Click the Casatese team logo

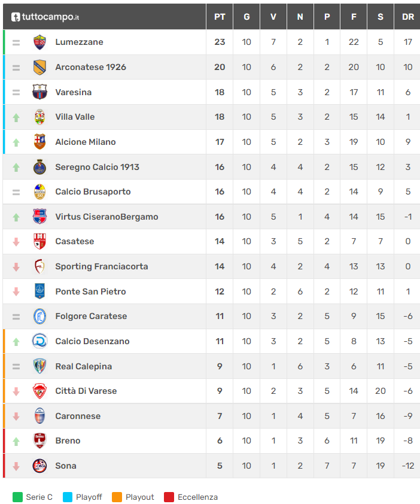click(39, 241)
